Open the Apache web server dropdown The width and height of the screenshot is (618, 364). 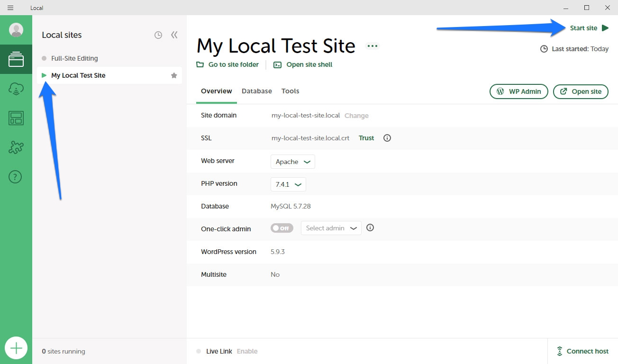[x=293, y=162]
